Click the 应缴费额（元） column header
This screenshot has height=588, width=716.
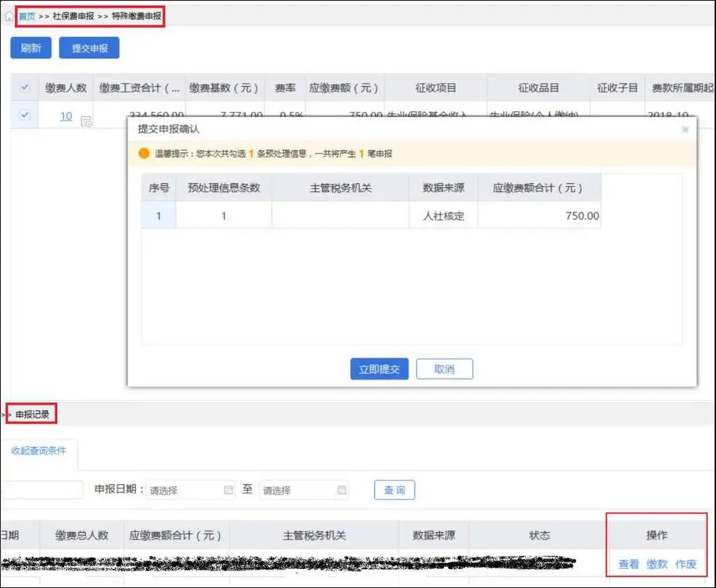344,88
